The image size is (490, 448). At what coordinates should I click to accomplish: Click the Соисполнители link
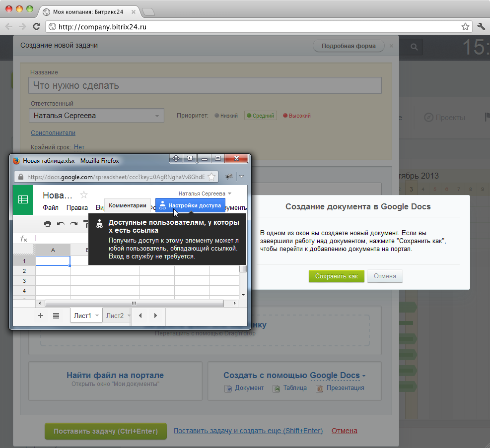(53, 132)
